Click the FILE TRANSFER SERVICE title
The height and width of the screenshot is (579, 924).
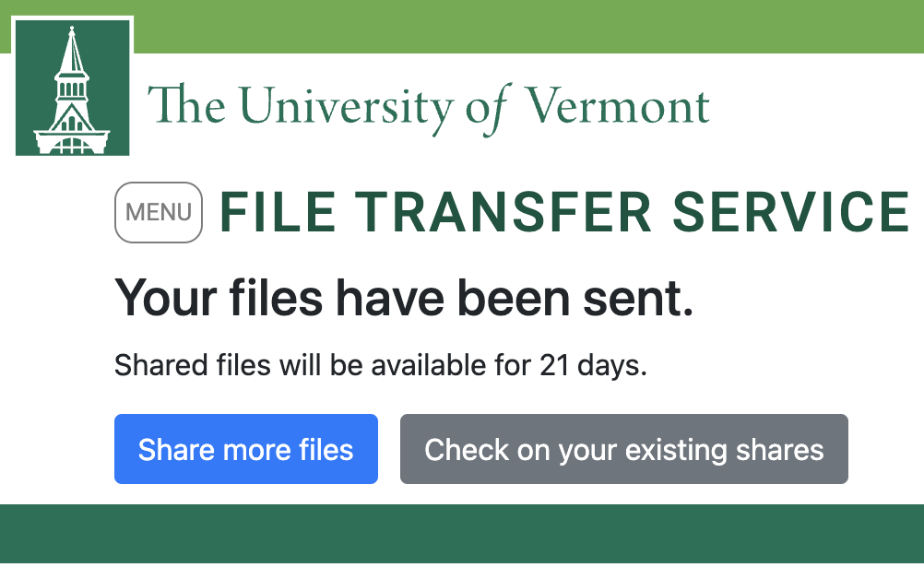click(x=564, y=212)
